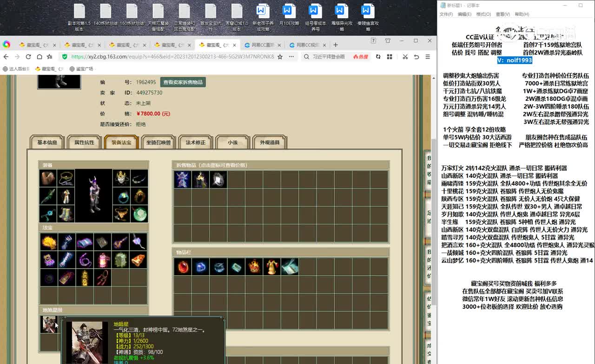
Task: Open the browser hamburger menu
Action: tap(427, 57)
